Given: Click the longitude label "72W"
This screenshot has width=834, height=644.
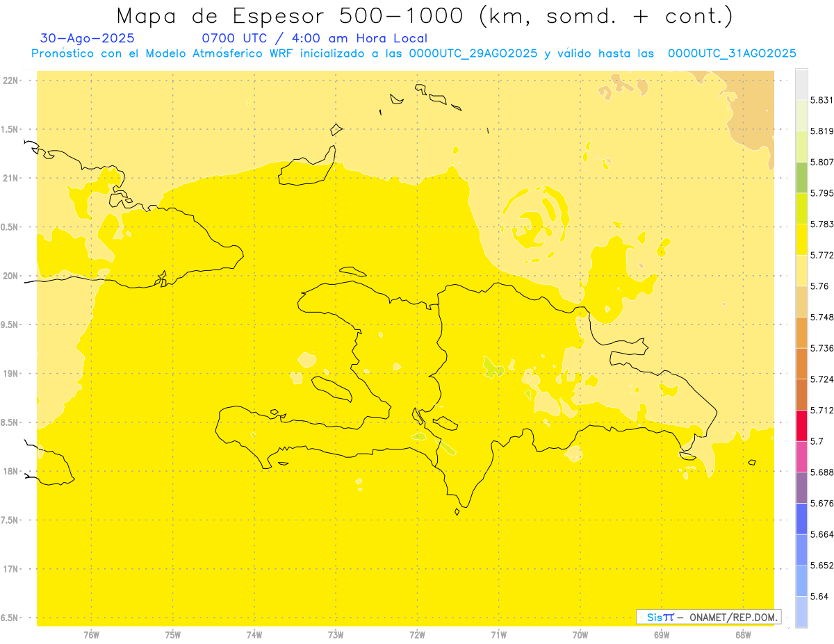Looking at the screenshot, I should pyautogui.click(x=417, y=635).
